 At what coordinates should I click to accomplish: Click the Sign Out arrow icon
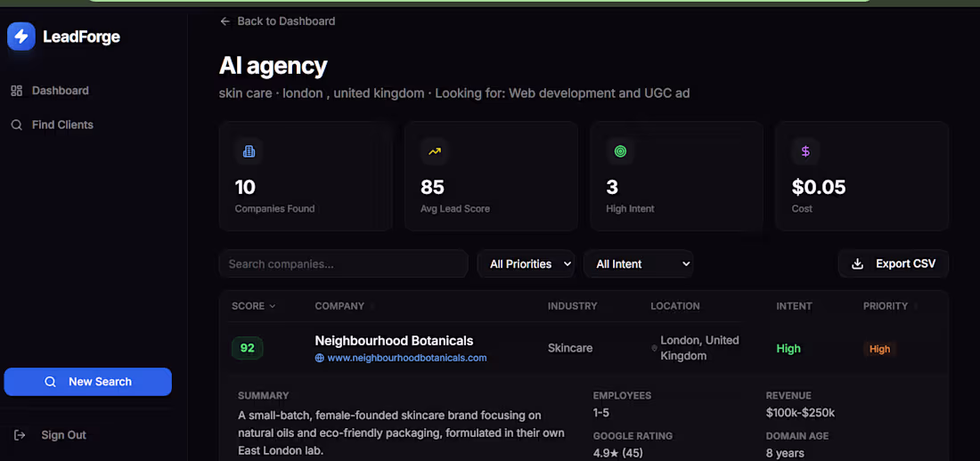20,435
